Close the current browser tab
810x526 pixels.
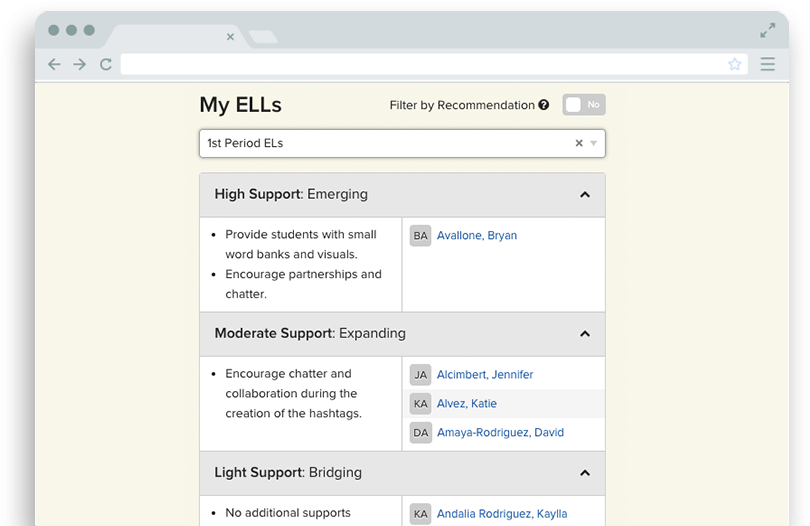pos(230,37)
